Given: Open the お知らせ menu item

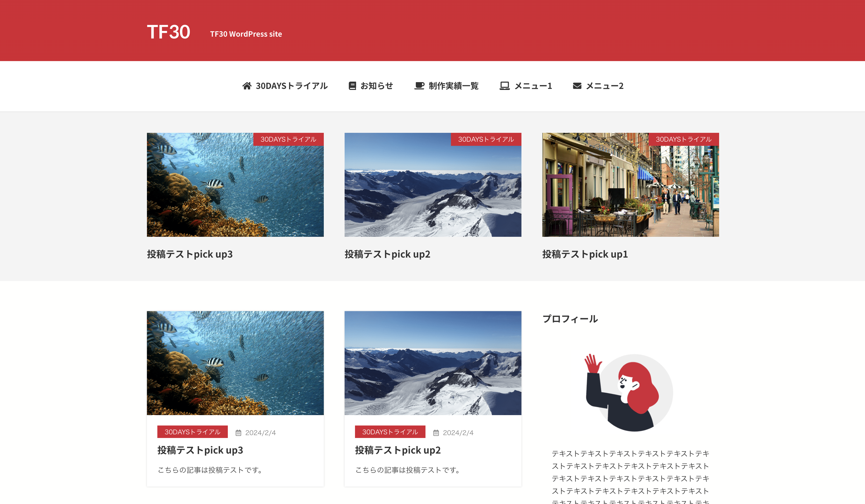Looking at the screenshot, I should [x=377, y=86].
